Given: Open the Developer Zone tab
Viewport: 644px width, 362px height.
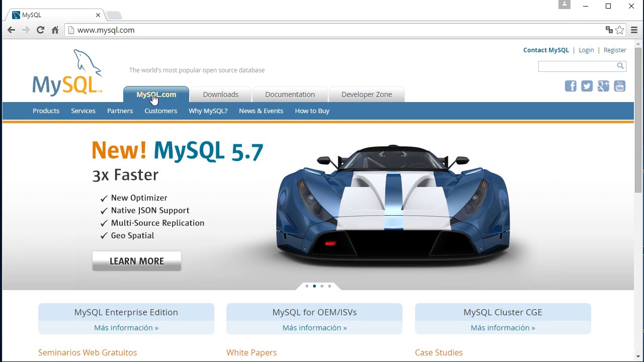Looking at the screenshot, I should tap(367, 95).
